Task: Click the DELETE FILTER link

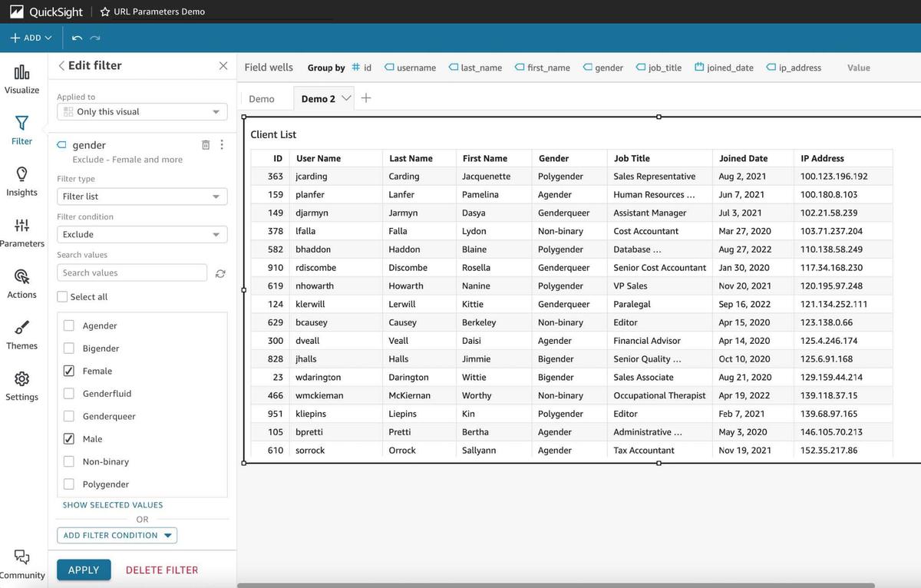Action: pos(162,570)
